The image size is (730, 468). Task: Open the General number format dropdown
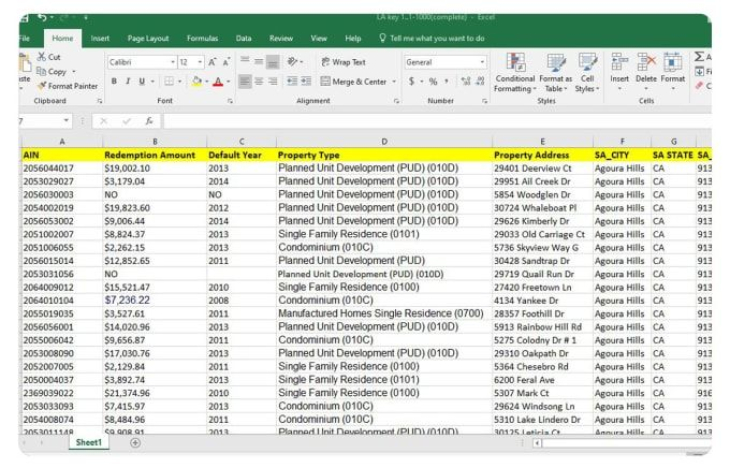482,62
